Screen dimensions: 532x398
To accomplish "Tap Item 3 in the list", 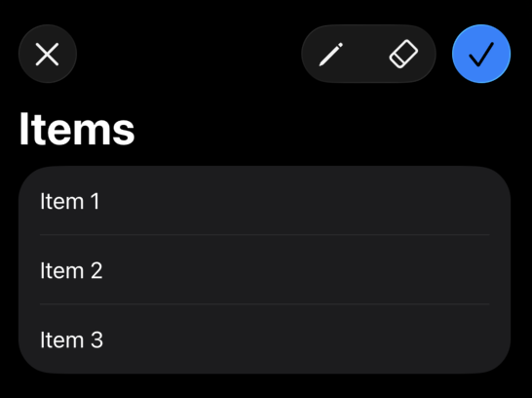I will (265, 339).
